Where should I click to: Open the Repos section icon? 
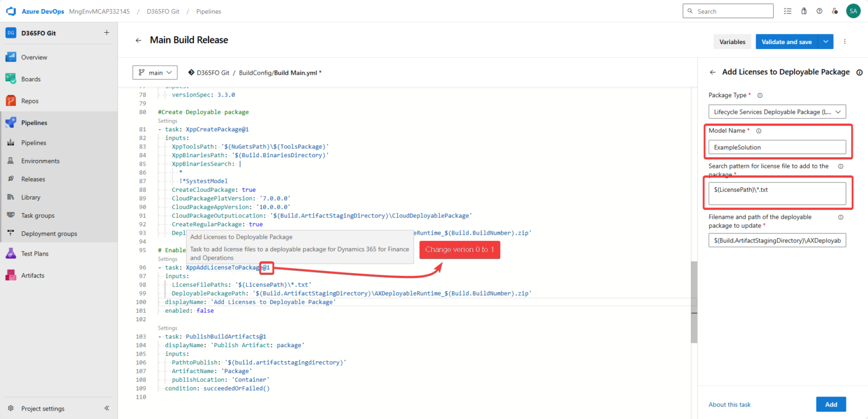click(x=11, y=101)
